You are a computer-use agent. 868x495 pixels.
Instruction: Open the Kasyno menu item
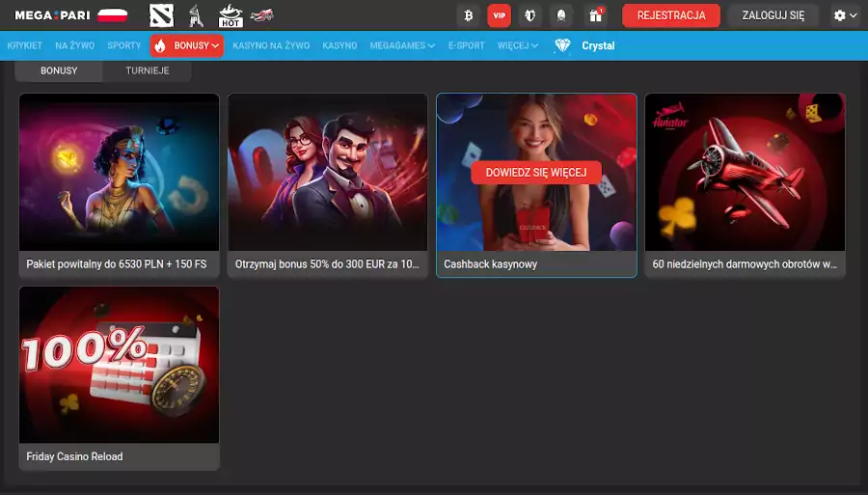(x=339, y=45)
